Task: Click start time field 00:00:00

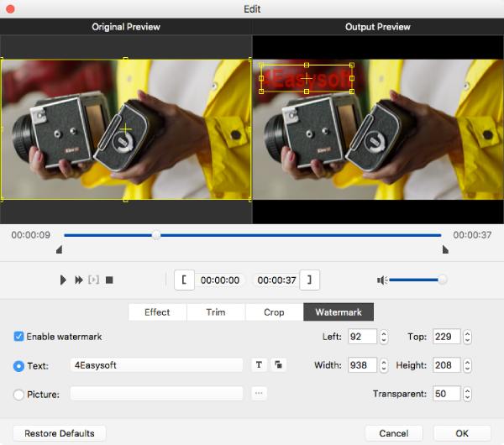Action: 220,280
